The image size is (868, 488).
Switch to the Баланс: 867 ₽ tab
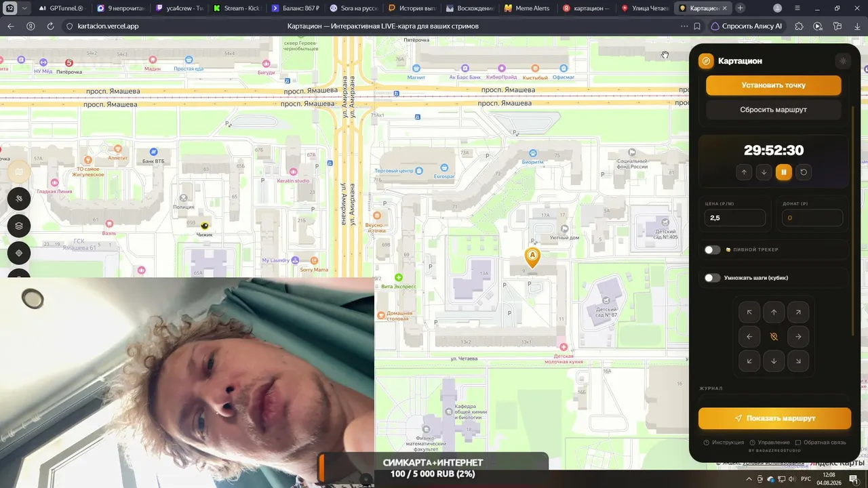pyautogui.click(x=295, y=8)
